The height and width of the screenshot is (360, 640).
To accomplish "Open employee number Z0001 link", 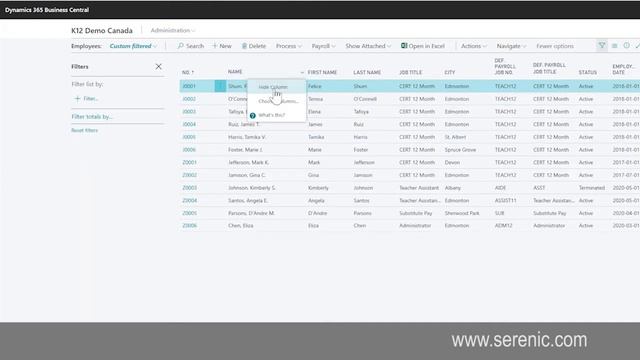I will (x=189, y=162).
